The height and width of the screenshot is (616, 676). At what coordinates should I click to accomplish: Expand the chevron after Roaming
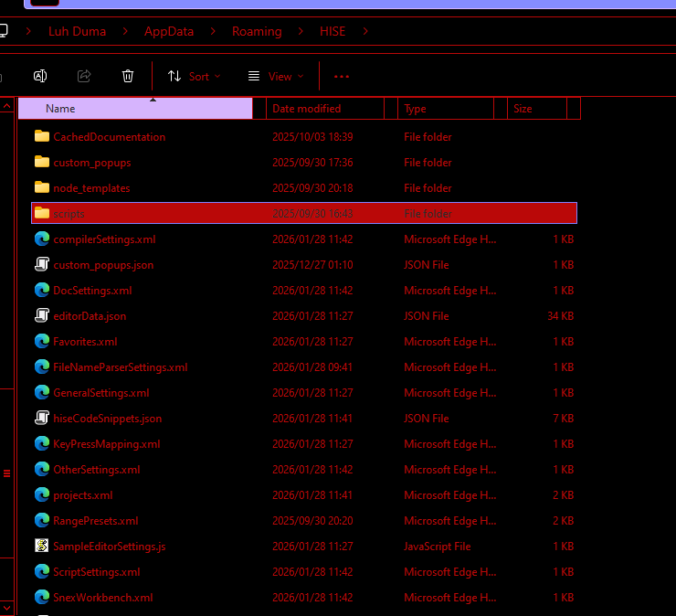301,31
